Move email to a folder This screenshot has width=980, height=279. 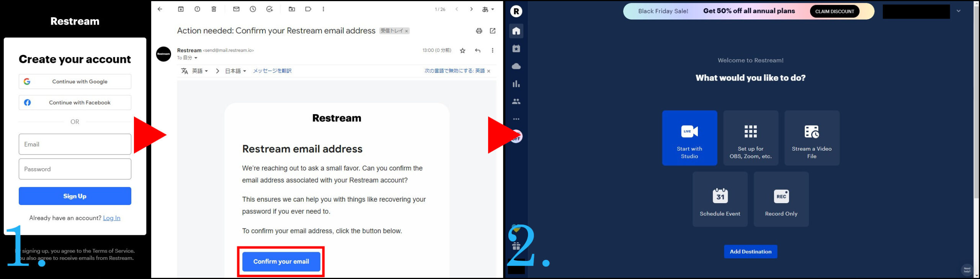pyautogui.click(x=292, y=9)
